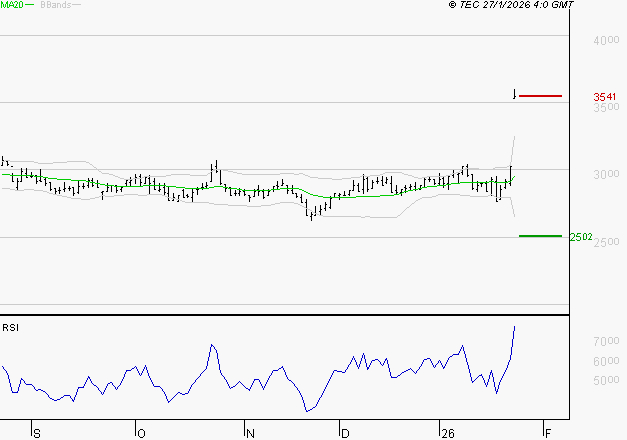Click the red 3541 resistance line

540,96
